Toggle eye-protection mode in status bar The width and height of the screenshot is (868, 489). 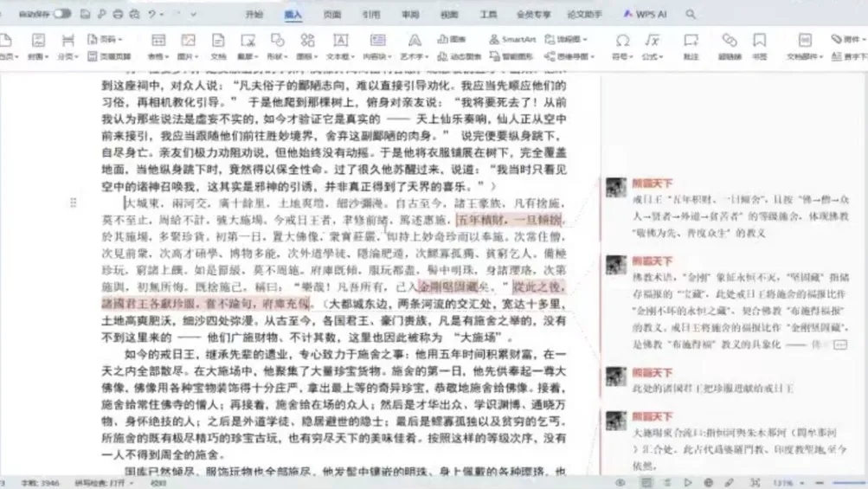(x=620, y=482)
